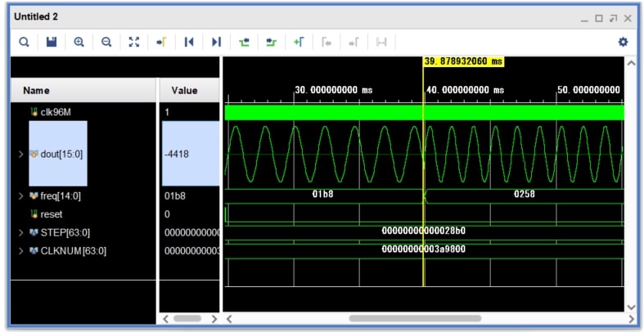Click the Untitled 2 window title

(36, 17)
